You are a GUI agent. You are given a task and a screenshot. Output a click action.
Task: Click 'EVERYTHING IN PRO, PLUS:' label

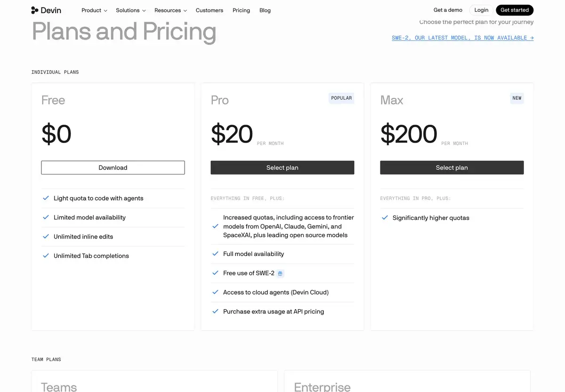click(x=416, y=199)
